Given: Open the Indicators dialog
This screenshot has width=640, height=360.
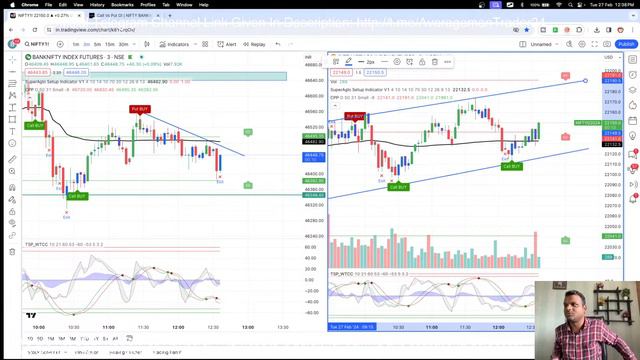Looking at the screenshot, I should (x=174, y=44).
